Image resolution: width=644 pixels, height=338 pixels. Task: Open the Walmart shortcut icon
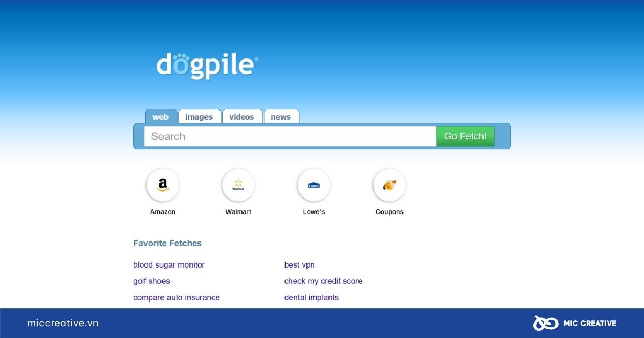coord(238,185)
